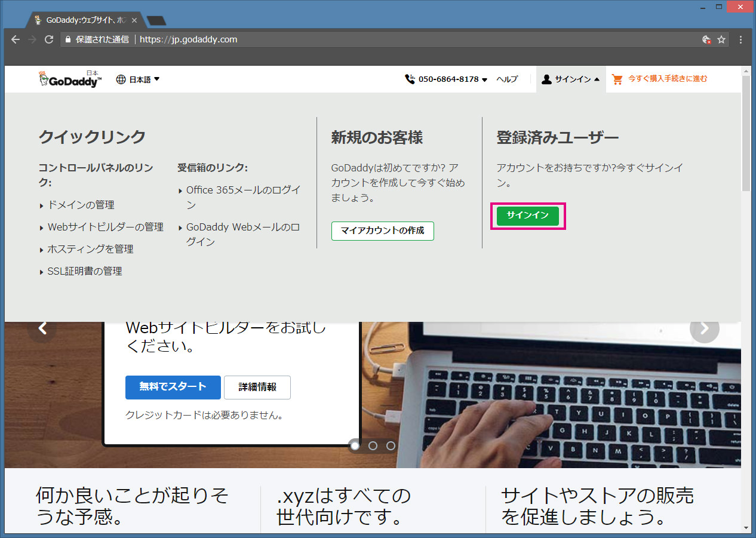Screen dimensions: 756x538
Task: Reload the page with the refresh icon
Action: [x=49, y=39]
